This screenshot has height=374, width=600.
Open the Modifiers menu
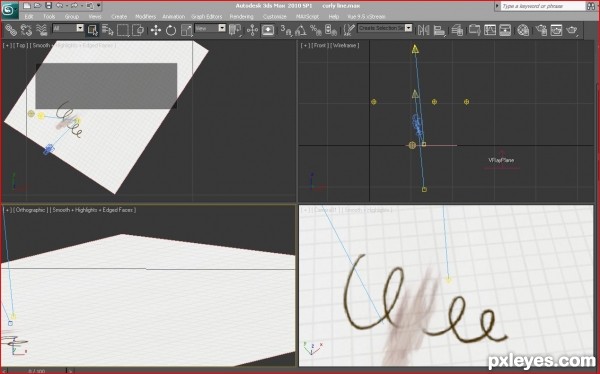pyautogui.click(x=145, y=16)
